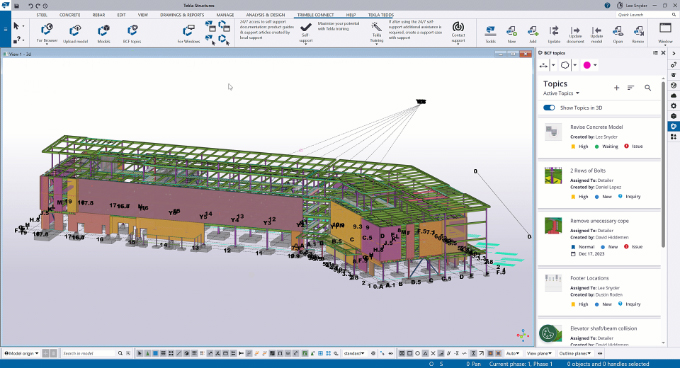Click the Redo arrow icon
The width and height of the screenshot is (680, 368).
tap(38, 6)
